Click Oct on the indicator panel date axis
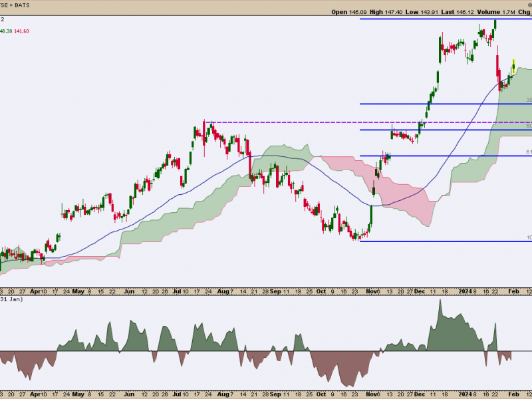Image resolution: width=532 pixels, height=399 pixels. (x=321, y=394)
